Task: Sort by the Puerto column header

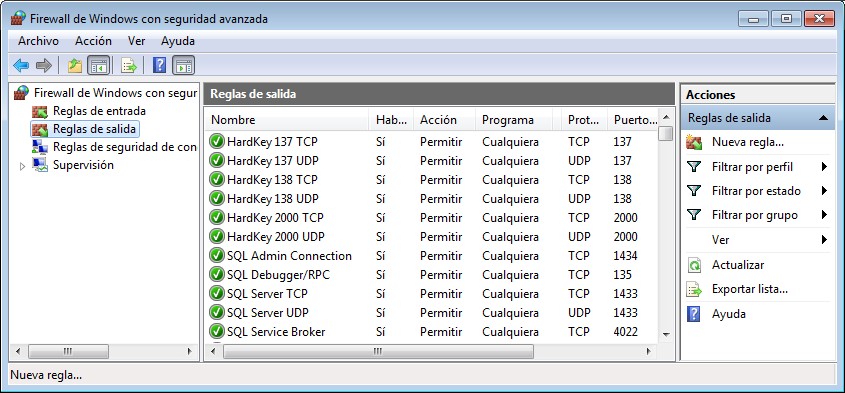Action: point(633,120)
